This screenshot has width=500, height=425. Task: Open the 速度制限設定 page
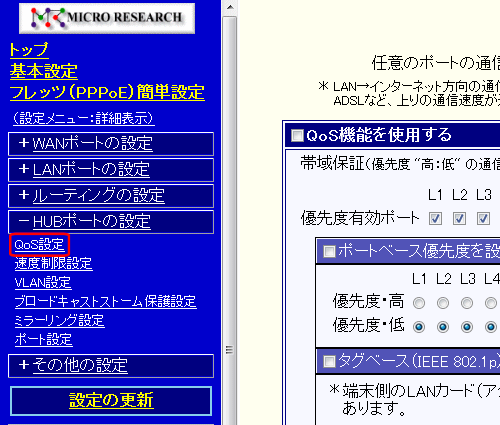pos(53,264)
